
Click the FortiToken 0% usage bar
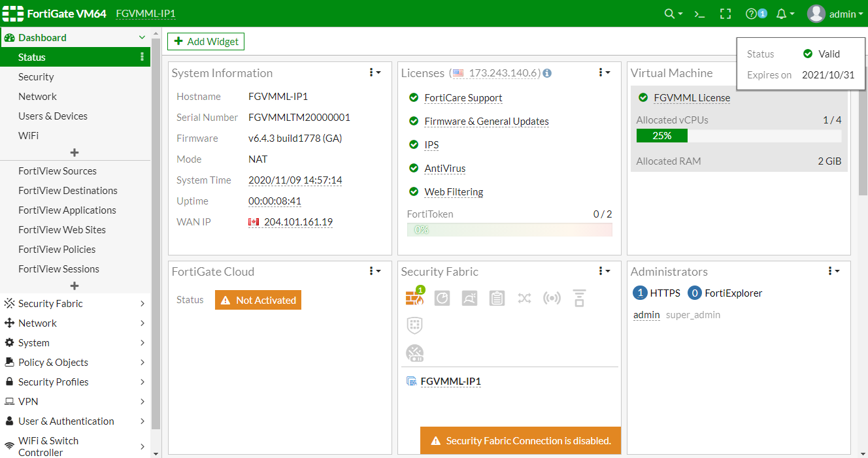click(510, 230)
